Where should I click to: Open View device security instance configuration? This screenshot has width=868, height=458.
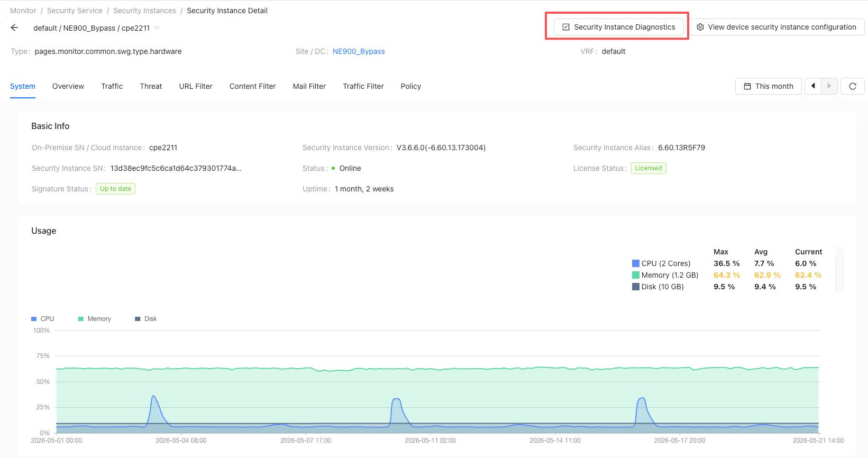click(x=776, y=27)
